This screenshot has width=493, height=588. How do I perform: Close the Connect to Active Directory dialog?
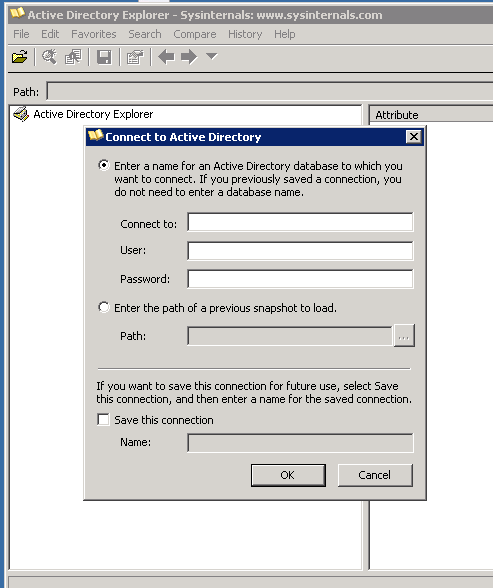[x=414, y=137]
